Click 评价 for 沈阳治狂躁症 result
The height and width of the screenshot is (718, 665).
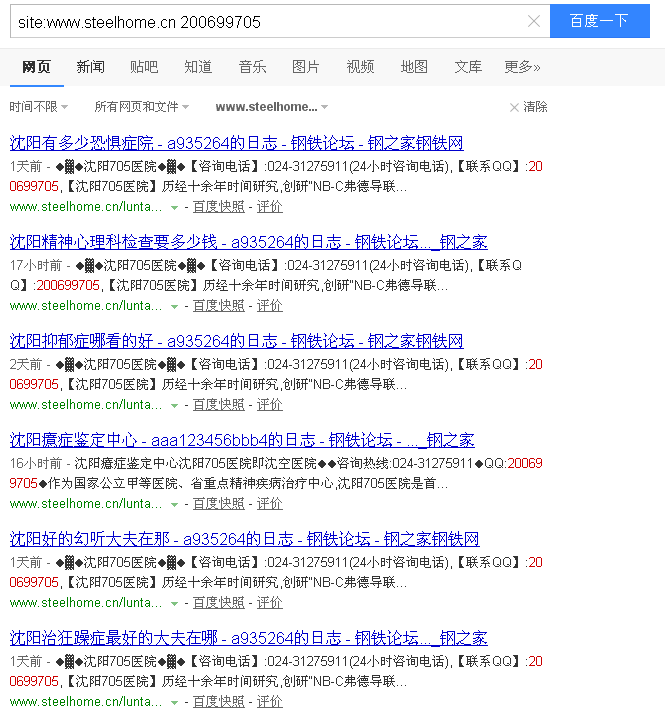pos(269,702)
